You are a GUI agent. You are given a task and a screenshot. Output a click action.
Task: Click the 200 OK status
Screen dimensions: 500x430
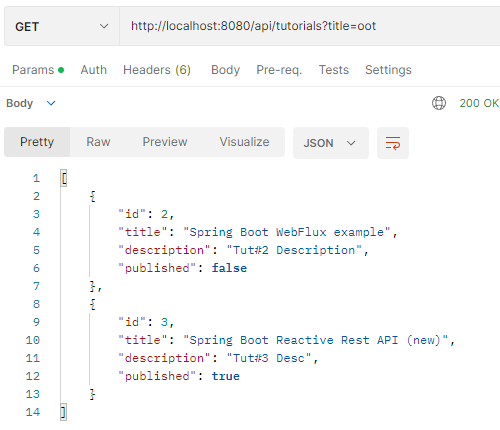(x=479, y=103)
